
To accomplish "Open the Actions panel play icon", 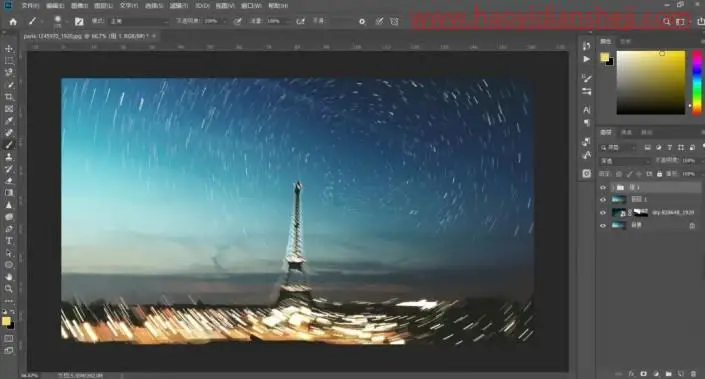I will [586, 59].
